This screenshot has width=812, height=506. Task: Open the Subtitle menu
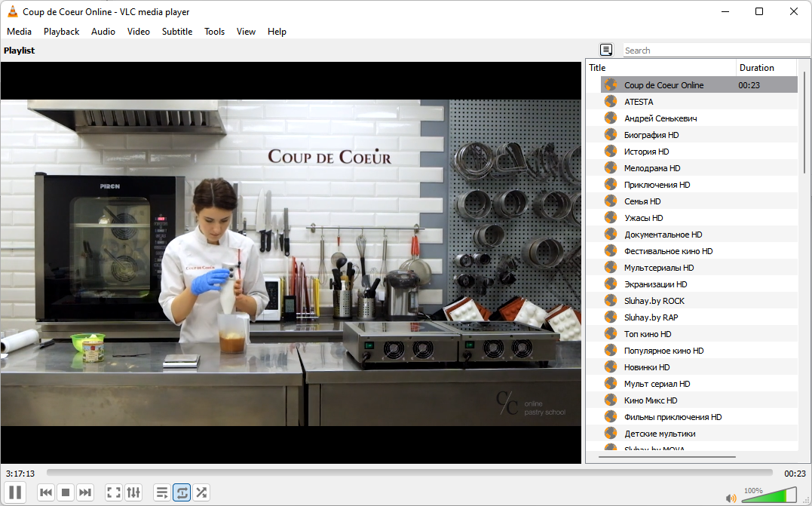[x=177, y=32]
